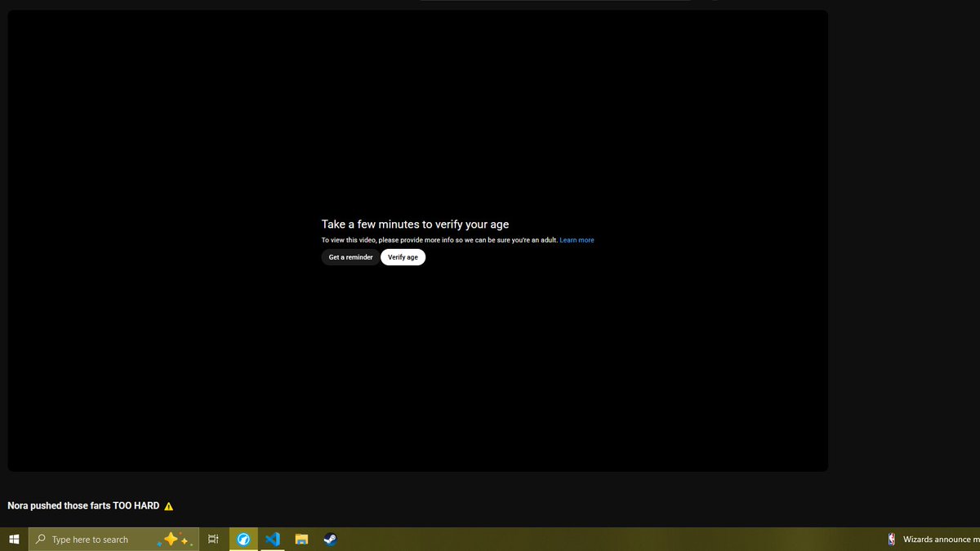Open Visual Studio Code from the taskbar
Viewport: 980px width, 551px height.
(273, 540)
